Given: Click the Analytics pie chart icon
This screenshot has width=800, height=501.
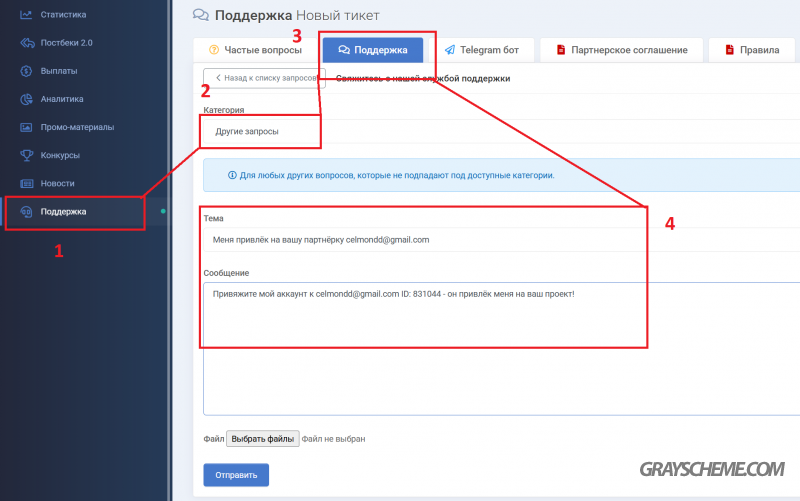Looking at the screenshot, I should 27,99.
